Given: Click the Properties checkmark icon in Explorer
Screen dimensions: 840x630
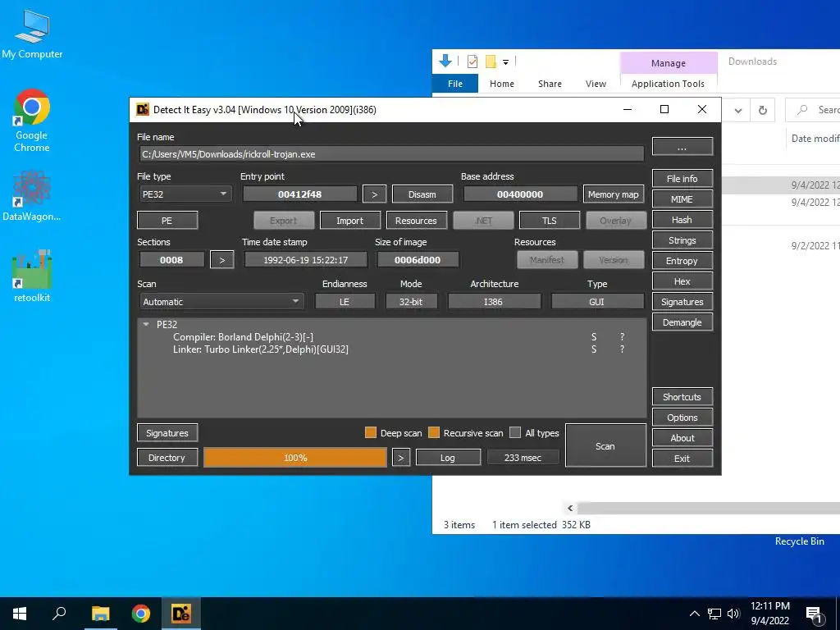Looking at the screenshot, I should pos(472,62).
